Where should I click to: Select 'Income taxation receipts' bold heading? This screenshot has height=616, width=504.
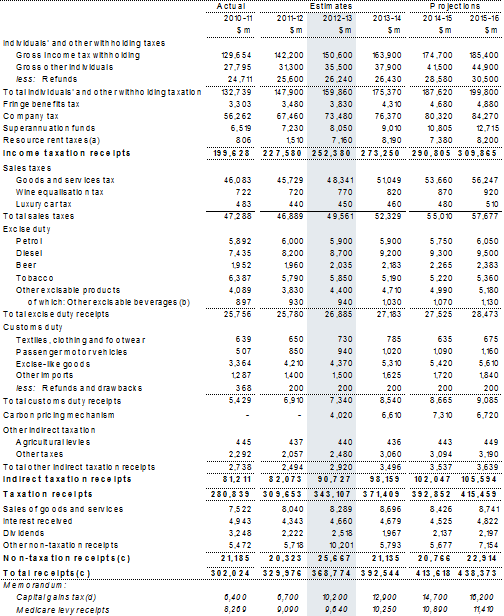[x=66, y=153]
